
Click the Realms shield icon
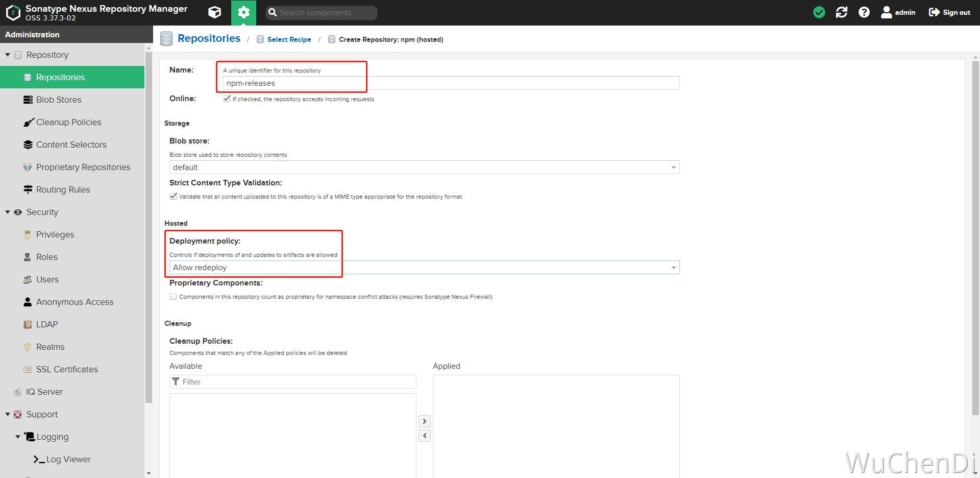coord(28,347)
